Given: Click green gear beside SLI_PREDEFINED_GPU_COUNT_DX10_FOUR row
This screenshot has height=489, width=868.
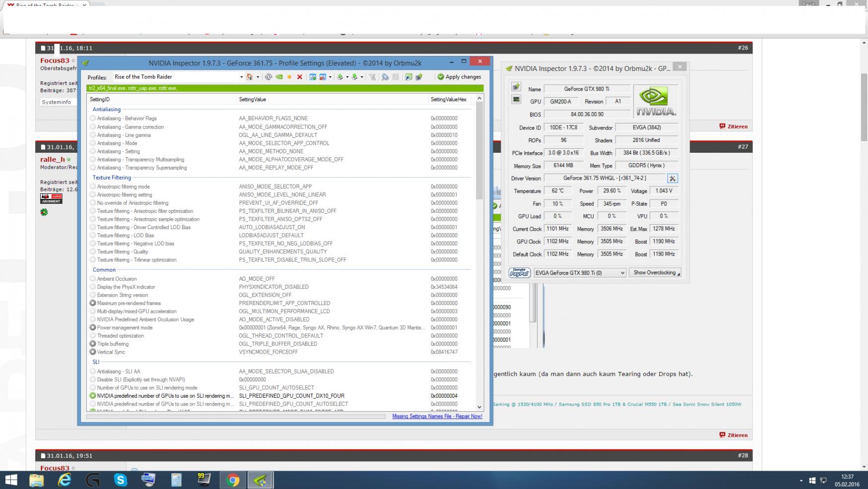Looking at the screenshot, I should click(x=92, y=396).
